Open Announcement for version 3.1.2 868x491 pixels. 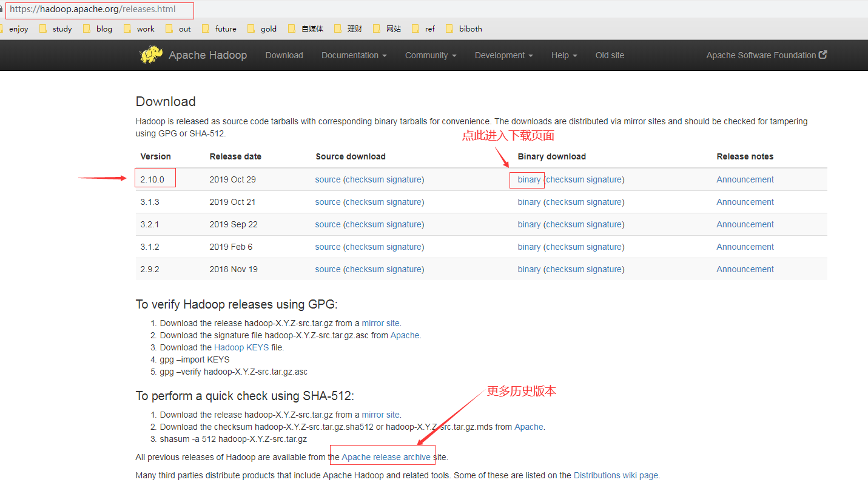tap(745, 247)
